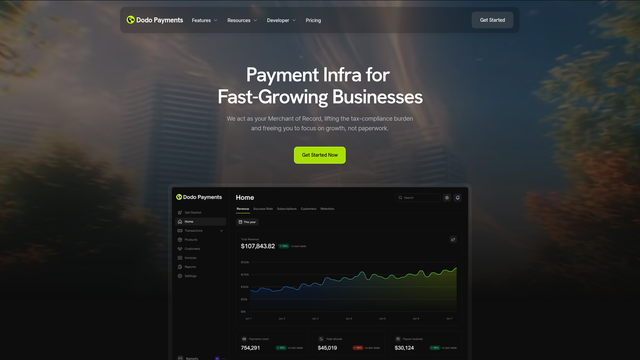Click the calendar icon in This year filter
Screen dimensions: 640x360
pos(240,222)
